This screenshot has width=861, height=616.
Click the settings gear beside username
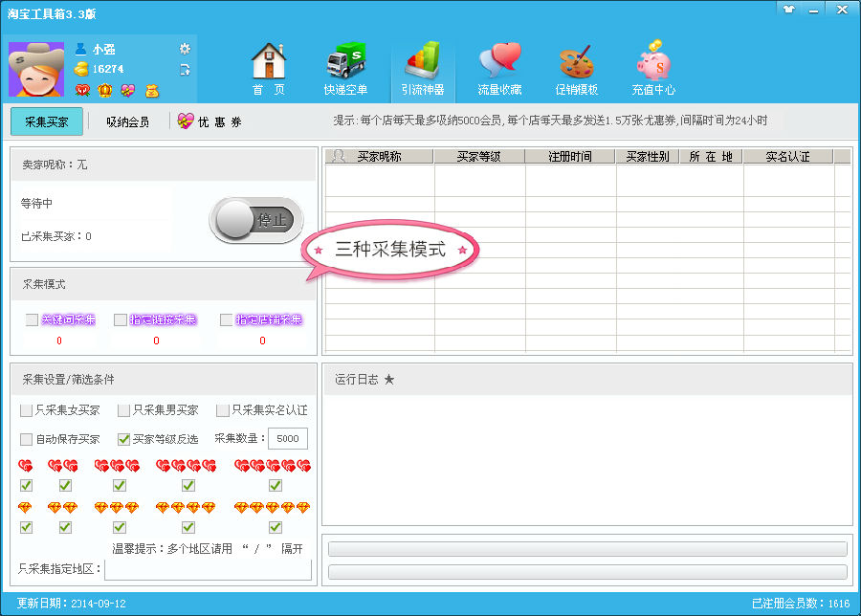tap(185, 49)
